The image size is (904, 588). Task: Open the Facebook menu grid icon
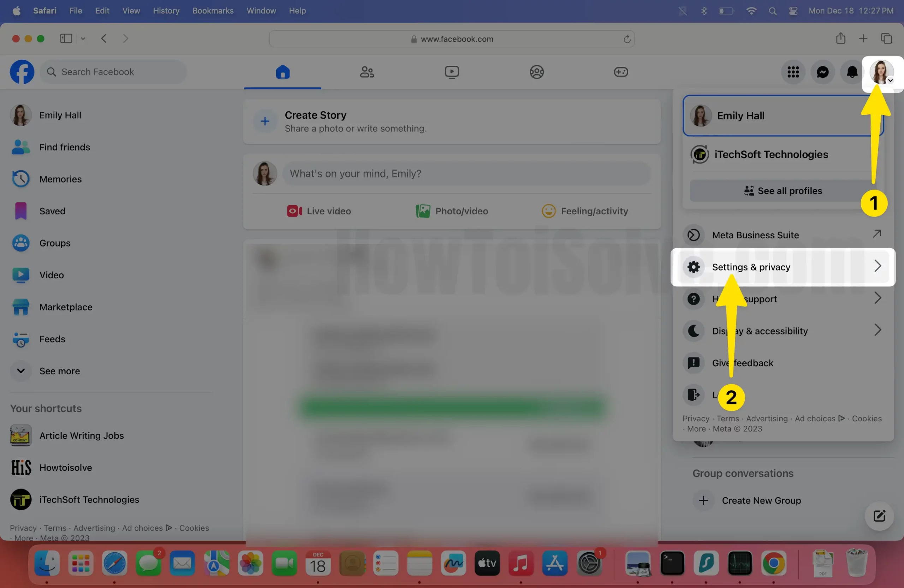click(x=793, y=72)
